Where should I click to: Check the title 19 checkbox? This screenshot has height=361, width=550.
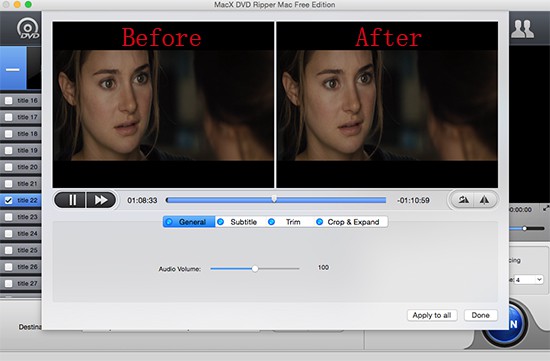click(8, 151)
